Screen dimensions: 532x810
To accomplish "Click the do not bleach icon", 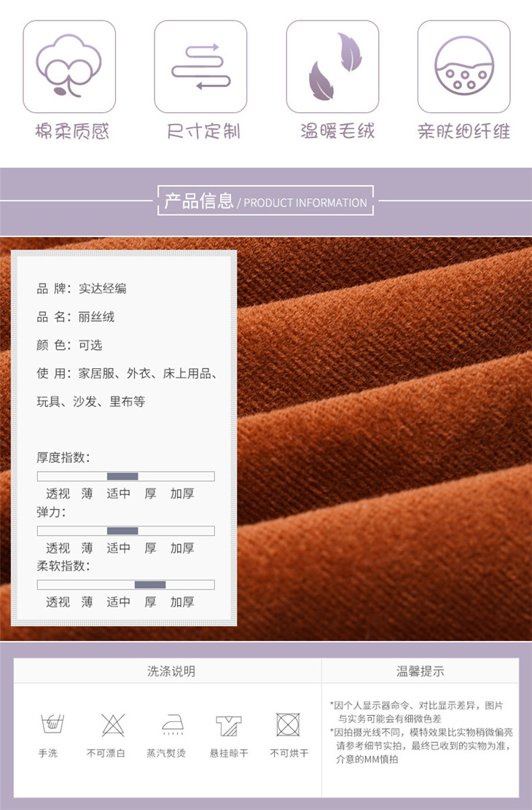I will point(112,725).
